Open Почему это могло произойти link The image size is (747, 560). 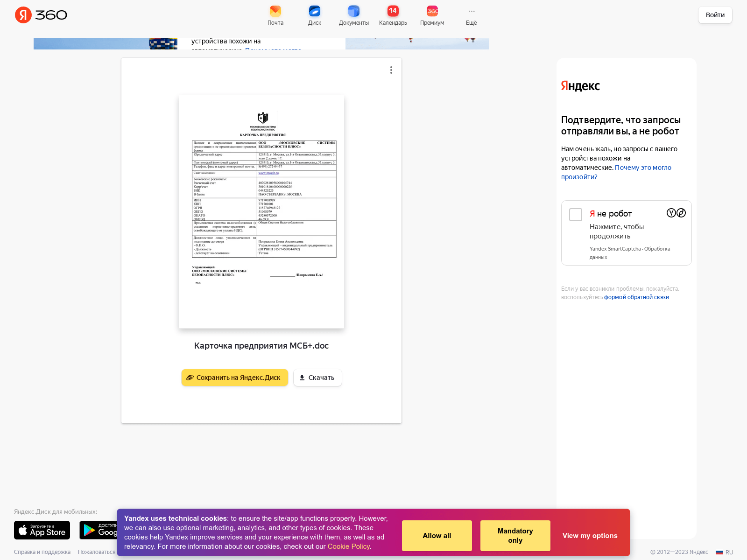coord(616,172)
